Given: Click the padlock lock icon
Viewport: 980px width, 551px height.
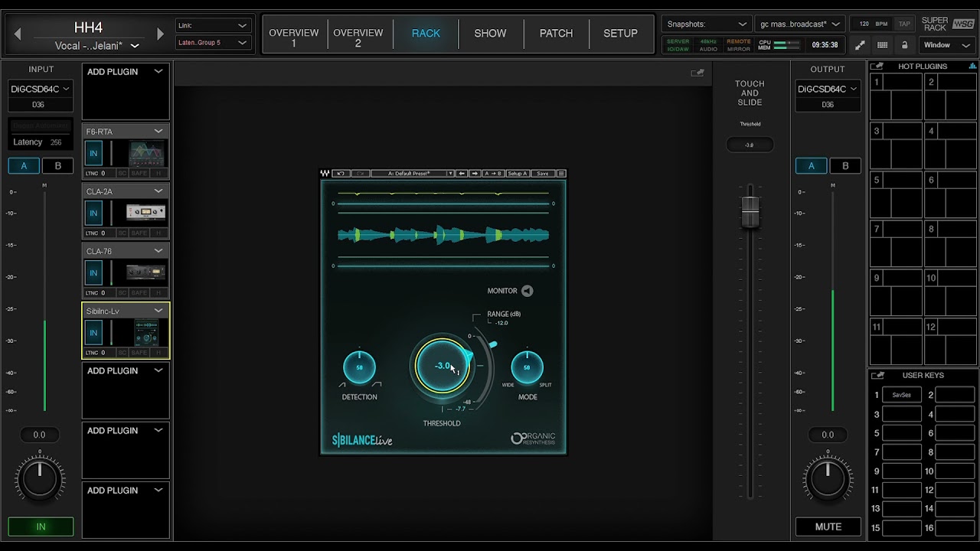Looking at the screenshot, I should 904,45.
